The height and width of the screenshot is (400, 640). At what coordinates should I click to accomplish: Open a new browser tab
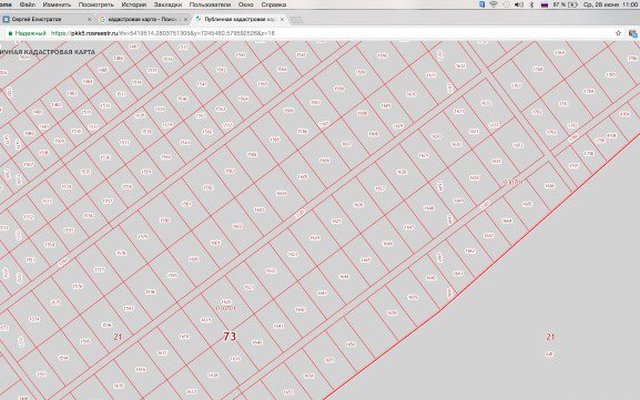pos(296,20)
